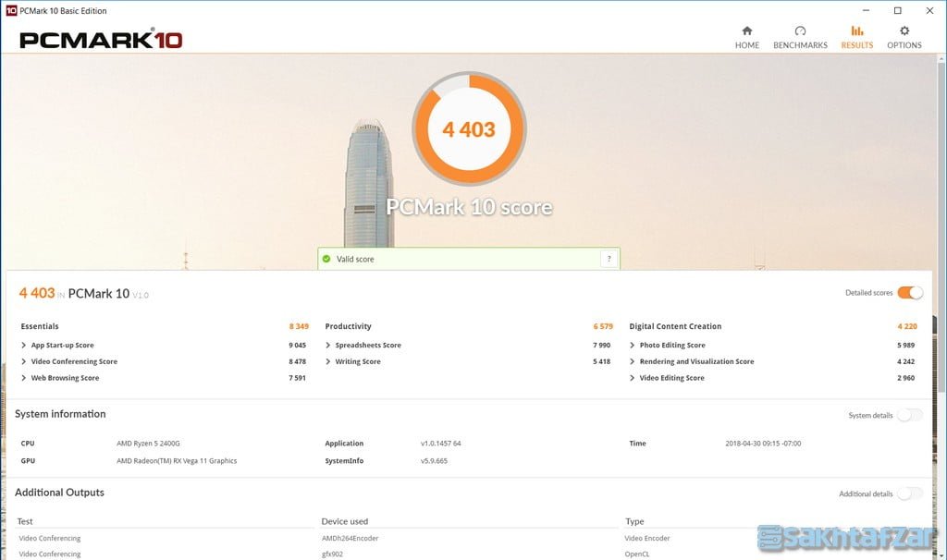The height and width of the screenshot is (560, 947).
Task: Switch to the BENCHMARKS tab label
Action: (800, 45)
